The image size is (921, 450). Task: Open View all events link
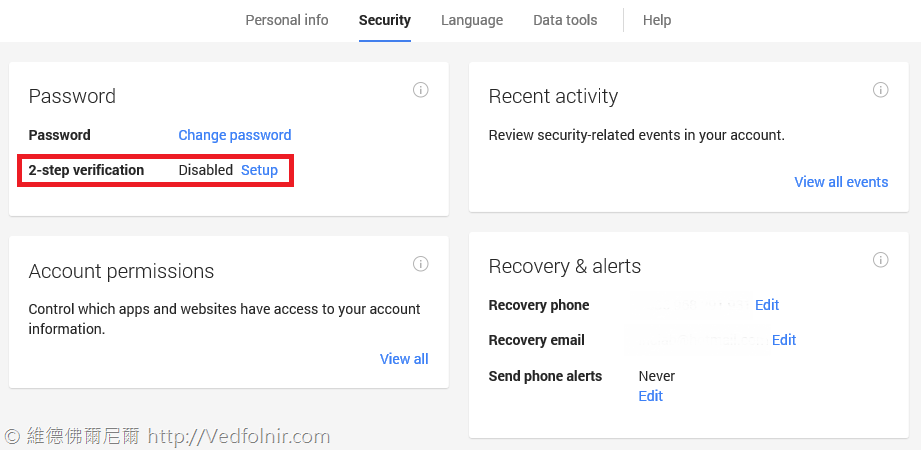click(841, 182)
